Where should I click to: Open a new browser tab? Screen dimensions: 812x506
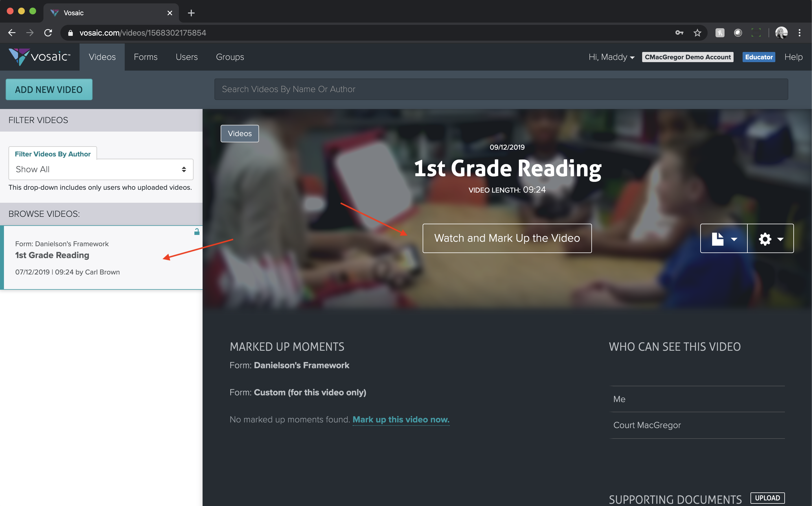tap(191, 13)
